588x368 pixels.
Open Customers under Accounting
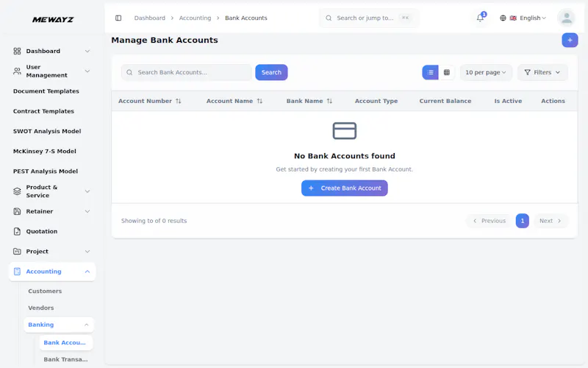click(45, 291)
